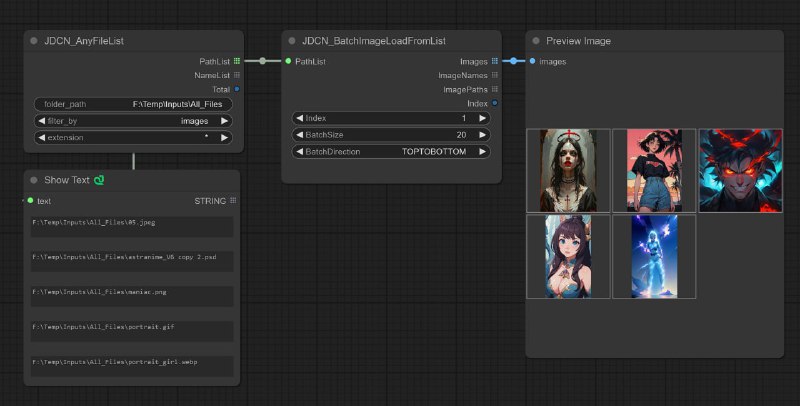Click the Images output grid icon

(494, 61)
